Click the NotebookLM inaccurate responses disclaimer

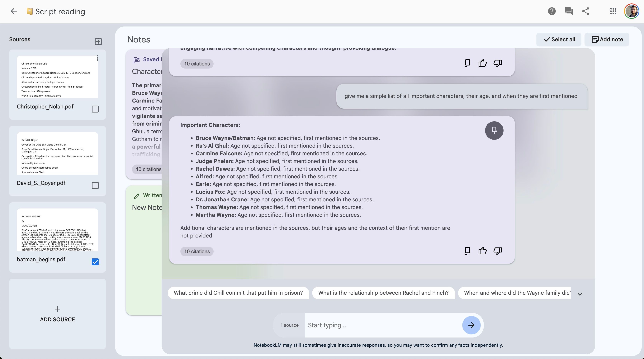click(x=378, y=345)
